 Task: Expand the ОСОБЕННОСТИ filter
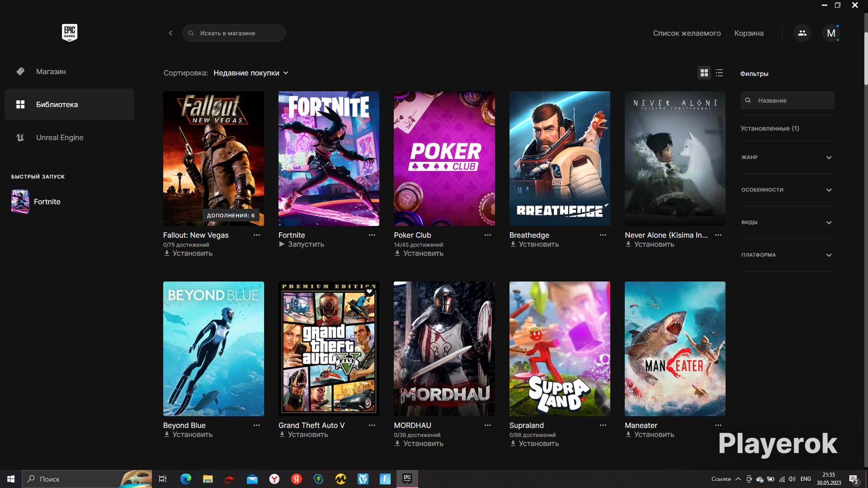tap(787, 190)
